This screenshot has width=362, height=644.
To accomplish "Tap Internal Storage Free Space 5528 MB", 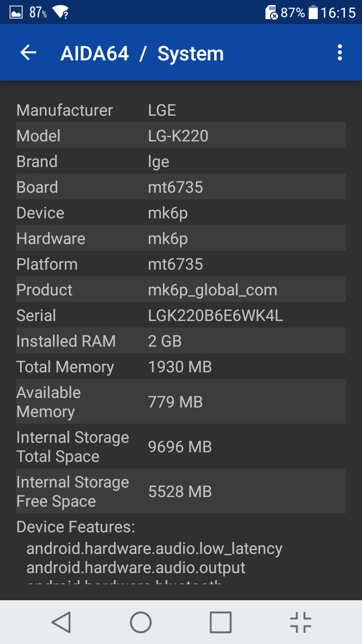I will (181, 491).
